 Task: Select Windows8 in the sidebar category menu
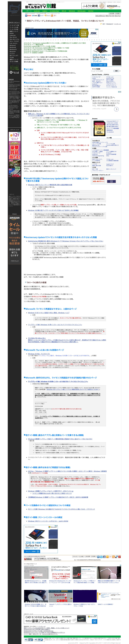click(x=13, y=48)
